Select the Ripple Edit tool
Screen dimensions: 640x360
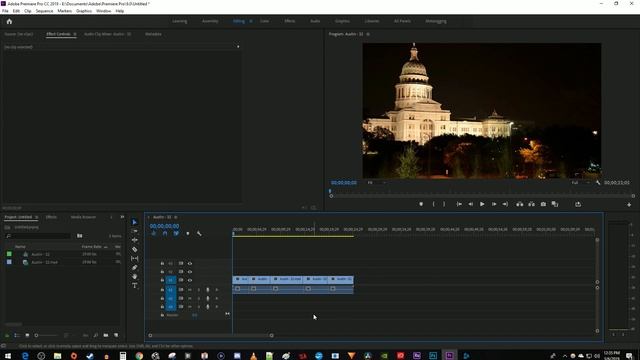135,240
